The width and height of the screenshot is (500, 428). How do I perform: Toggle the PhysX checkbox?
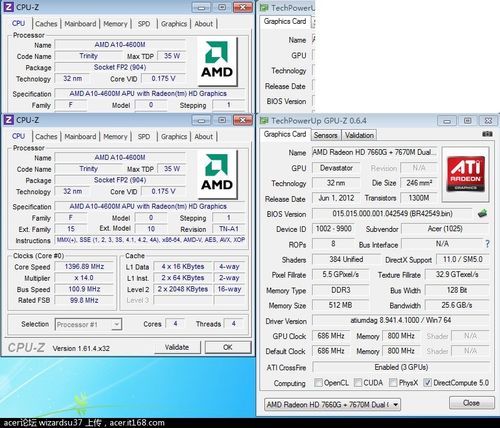[x=393, y=382]
